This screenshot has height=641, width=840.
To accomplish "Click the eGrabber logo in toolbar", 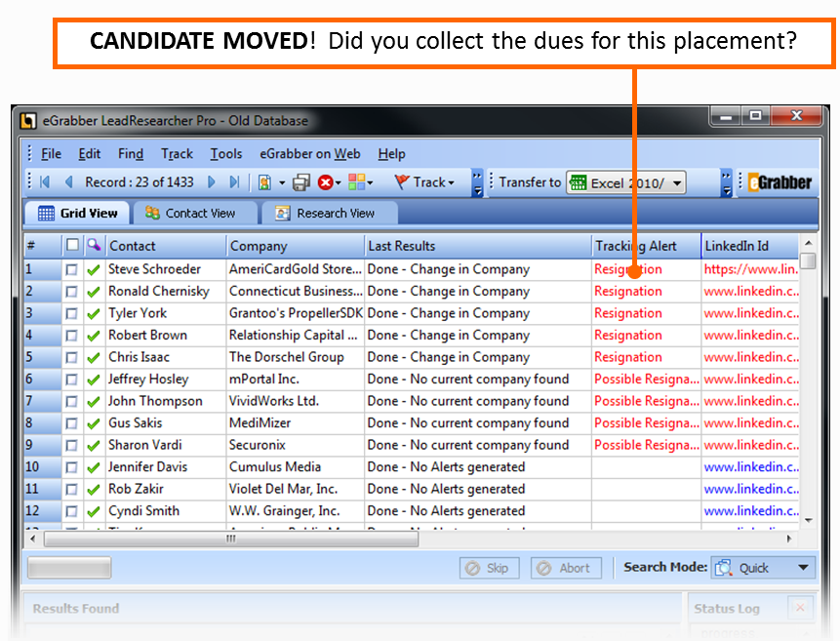I will tap(780, 182).
